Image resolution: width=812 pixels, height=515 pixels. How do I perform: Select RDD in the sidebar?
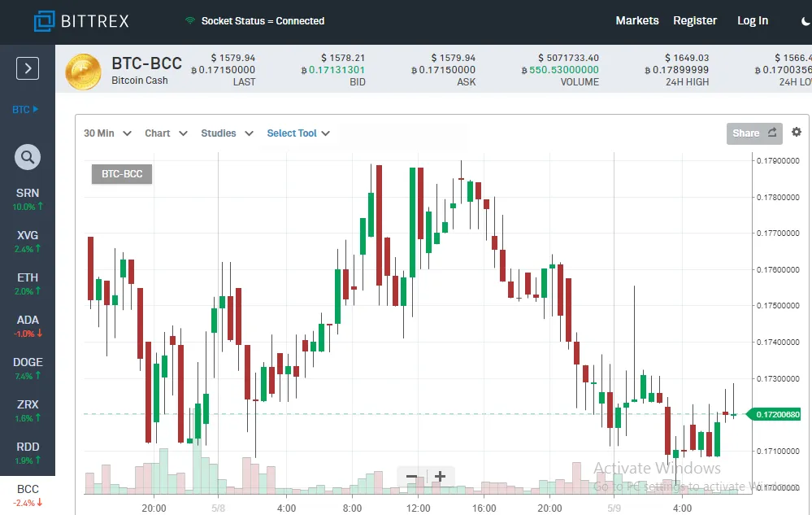click(28, 453)
